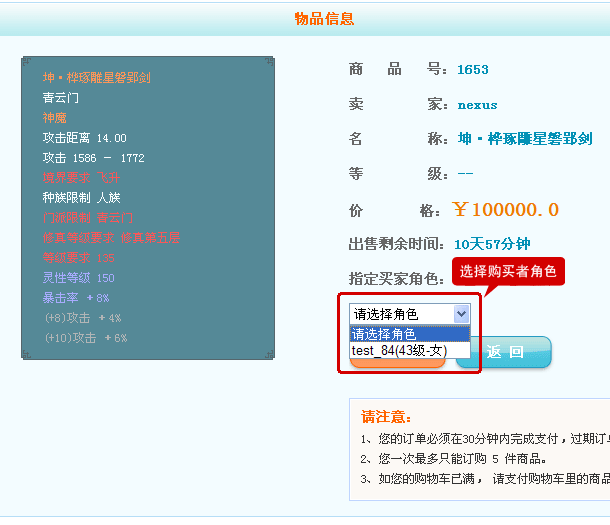
Task: Click the red 选择购买者角色 callout bubble
Action: [x=508, y=271]
